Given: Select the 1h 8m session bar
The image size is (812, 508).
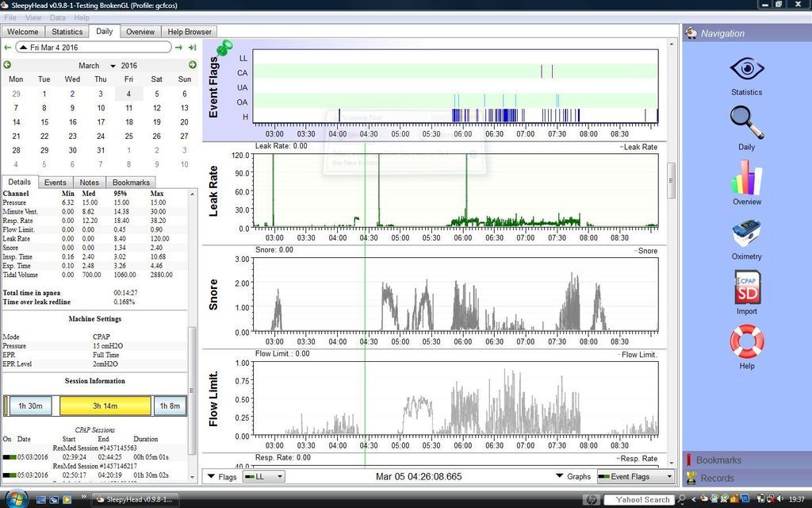Looking at the screenshot, I should 170,406.
